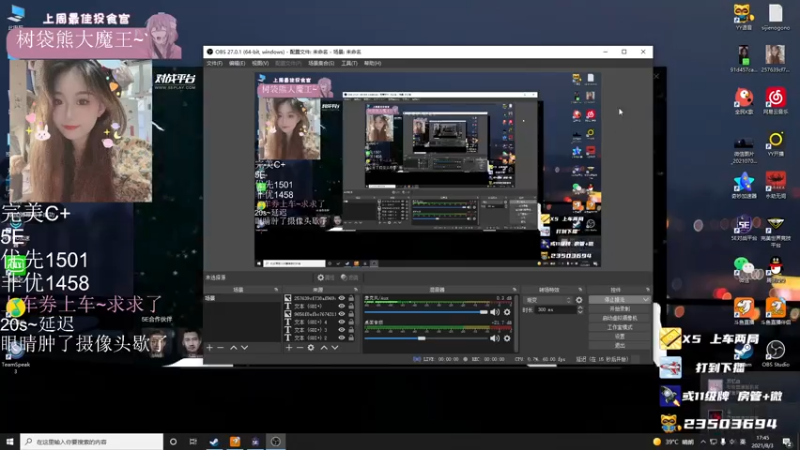Open the 编辑(E) menu in OBS
Viewport: 800px width, 450px height.
[237, 63]
